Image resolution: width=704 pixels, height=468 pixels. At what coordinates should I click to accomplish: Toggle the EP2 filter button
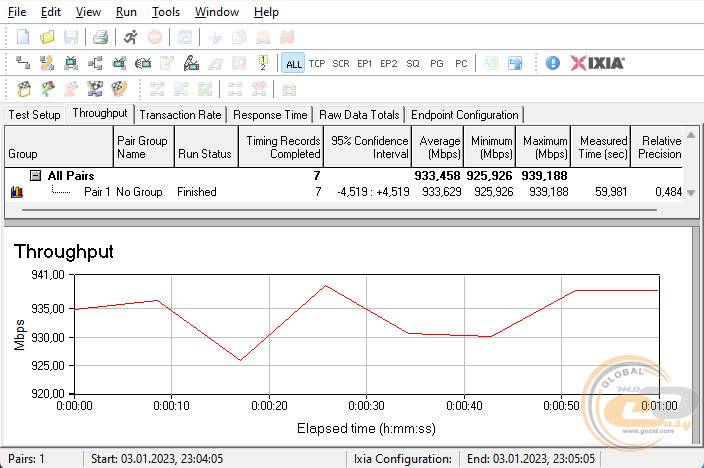[x=389, y=63]
